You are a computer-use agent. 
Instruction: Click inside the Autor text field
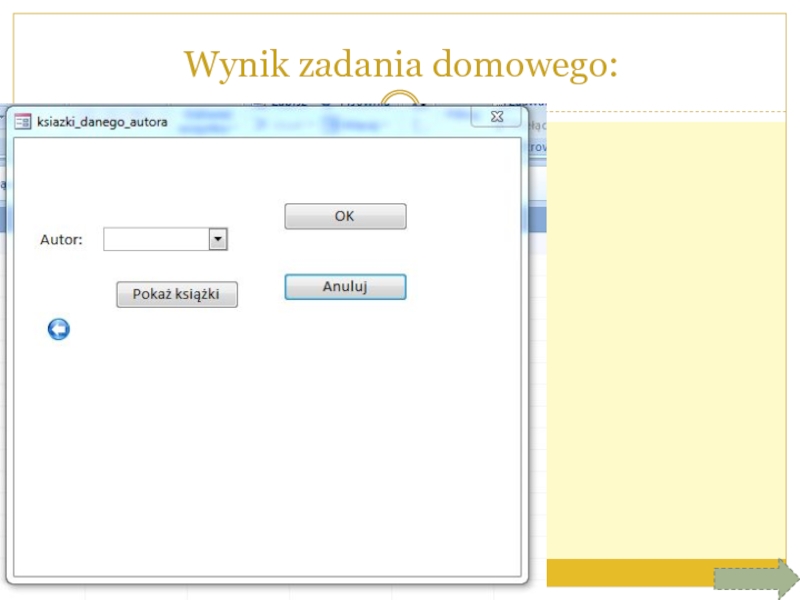(155, 239)
